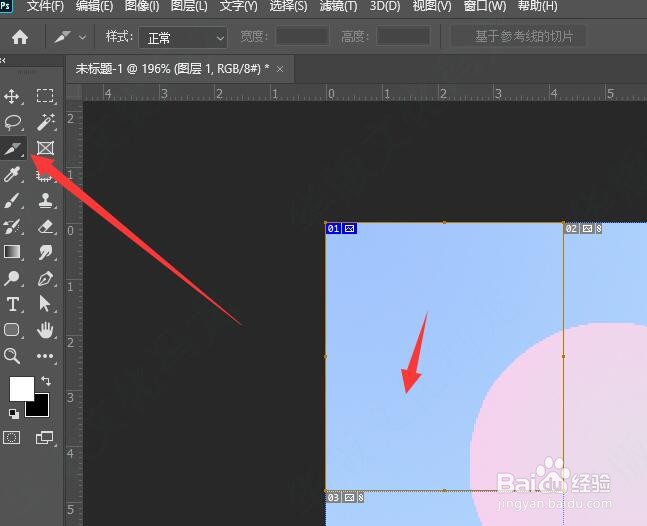This screenshot has width=647, height=526.
Task: Reset default foreground and background colors
Action: [14, 413]
